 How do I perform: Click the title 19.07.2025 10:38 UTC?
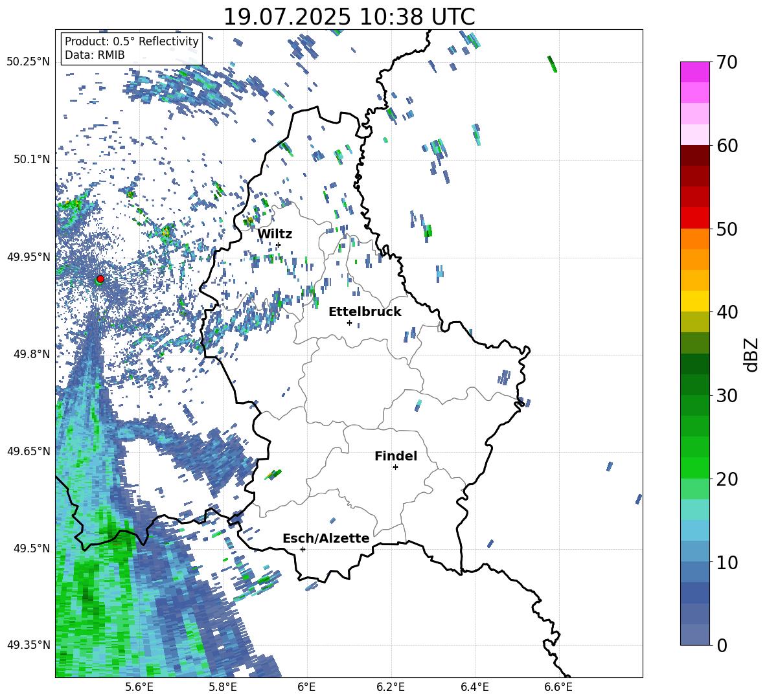point(349,17)
